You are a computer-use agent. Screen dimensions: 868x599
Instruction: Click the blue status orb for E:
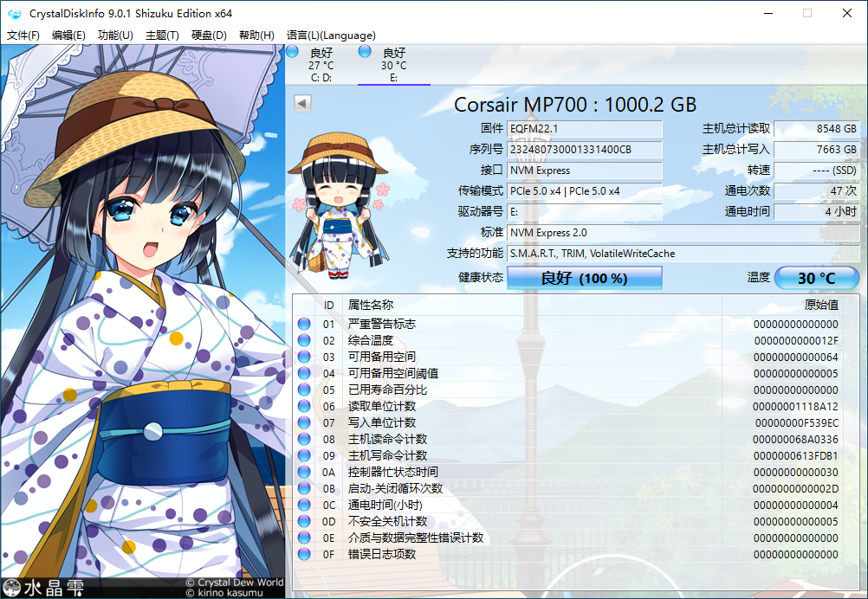pos(365,52)
